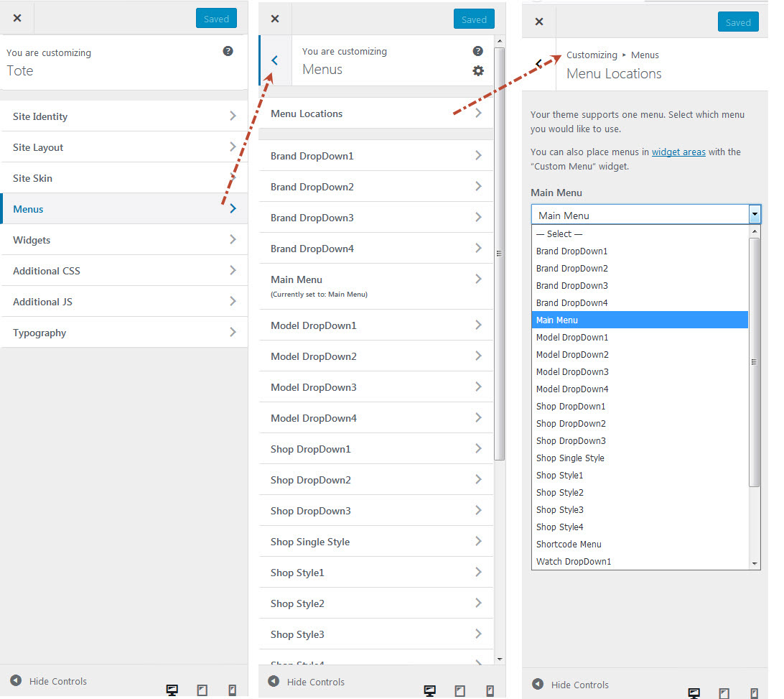Click the Saved button in the Menus panel
This screenshot has width=784, height=699.
click(474, 19)
